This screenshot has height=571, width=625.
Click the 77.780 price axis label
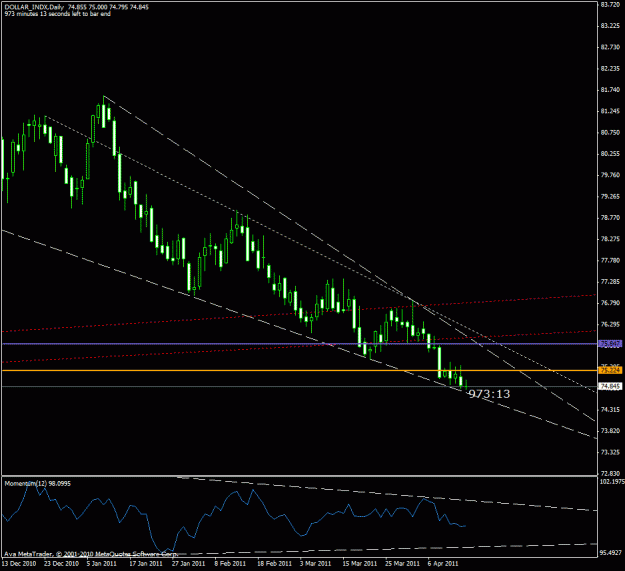(x=610, y=260)
